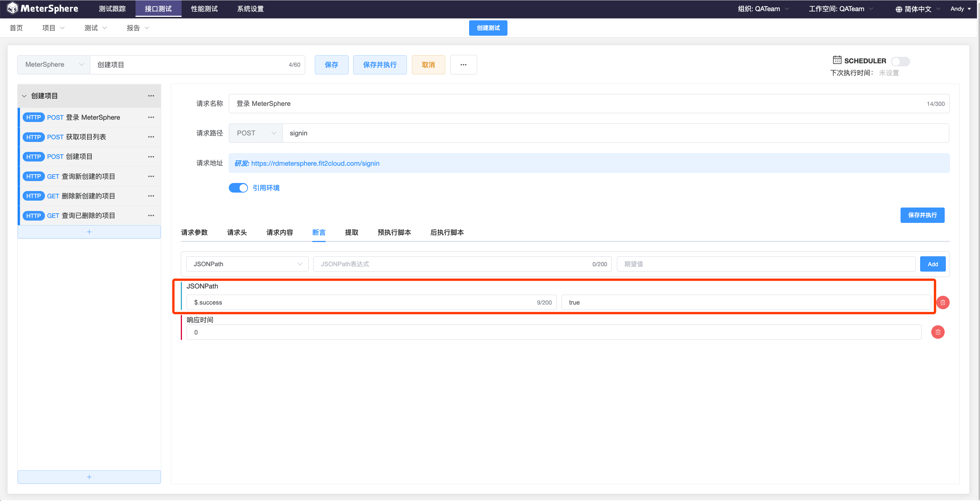Enable the SCHEDULER switch
Screen dimensions: 980x501
tap(900, 61)
